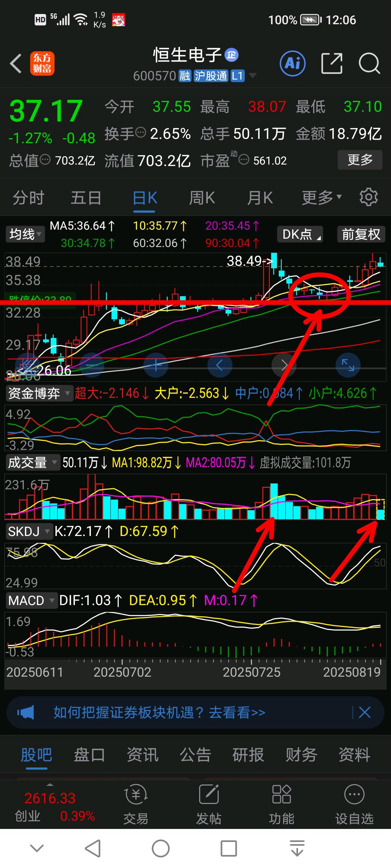Open the 股吧 tab
This screenshot has width=391, height=868.
coord(36,755)
